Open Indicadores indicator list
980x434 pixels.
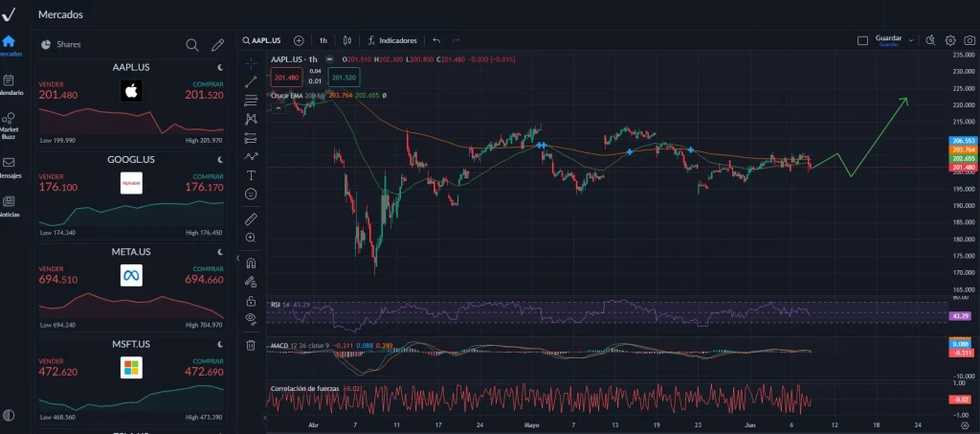[391, 40]
